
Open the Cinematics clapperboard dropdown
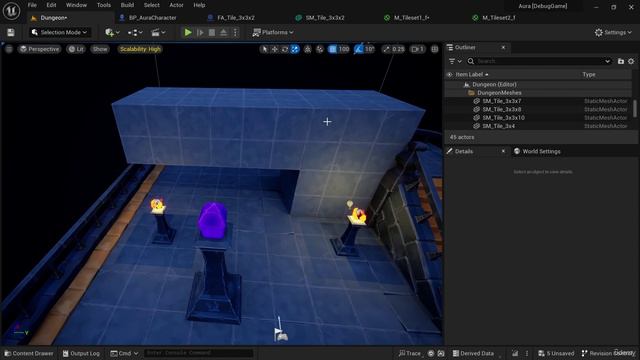click(158, 32)
